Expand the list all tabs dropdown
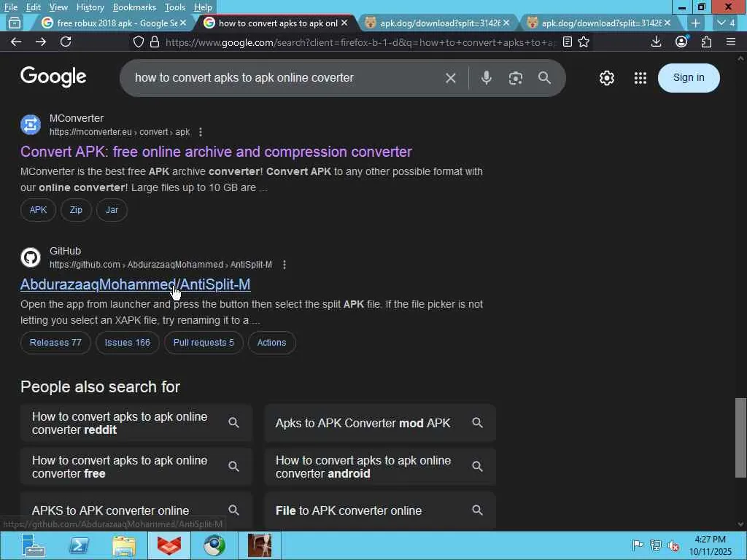The image size is (747, 560). 727,23
